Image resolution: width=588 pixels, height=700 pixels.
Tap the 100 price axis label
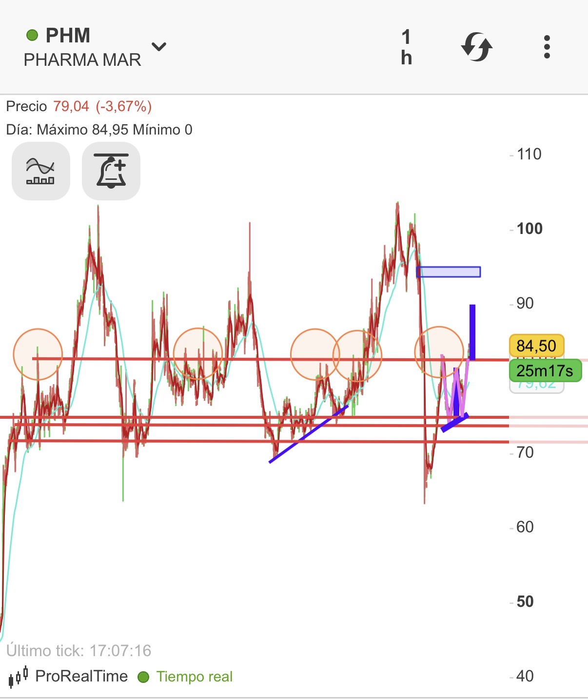click(529, 229)
